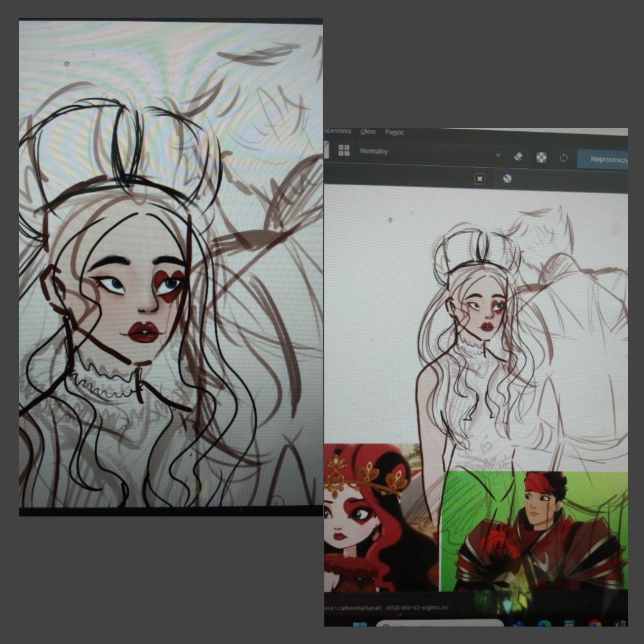Toggle the preserve alpha checkerboard button
644x644 pixels.
tap(541, 157)
